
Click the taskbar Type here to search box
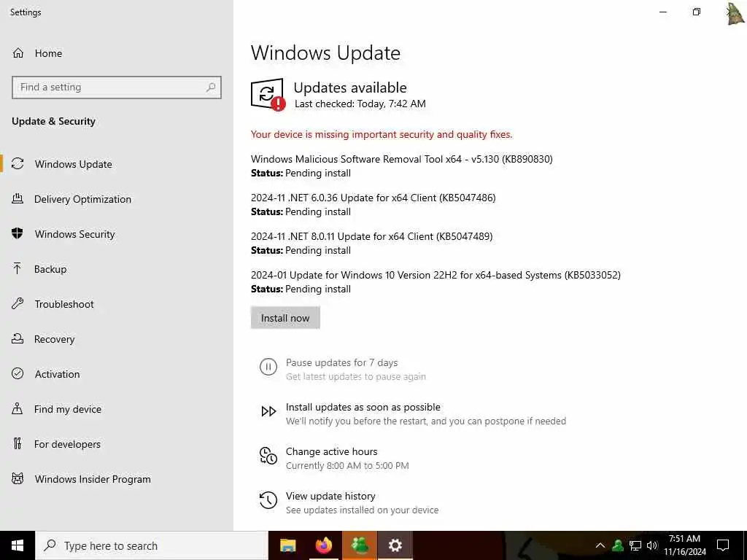click(x=152, y=545)
